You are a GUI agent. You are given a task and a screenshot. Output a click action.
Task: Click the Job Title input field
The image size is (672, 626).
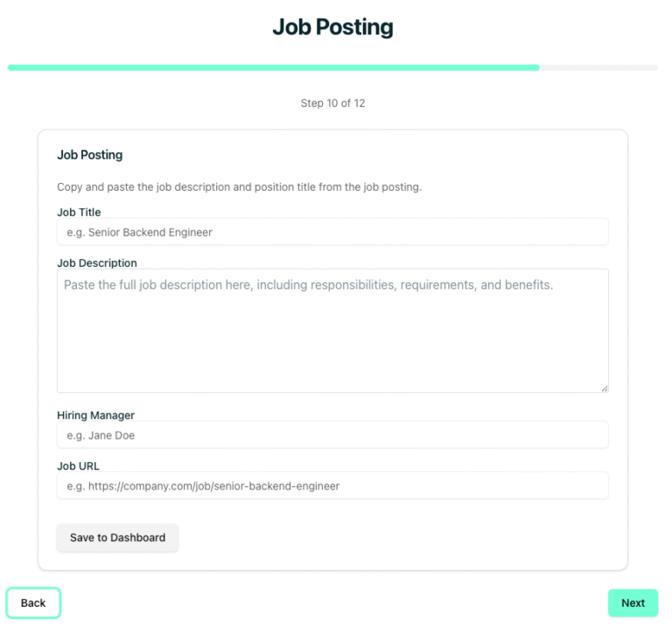(332, 232)
